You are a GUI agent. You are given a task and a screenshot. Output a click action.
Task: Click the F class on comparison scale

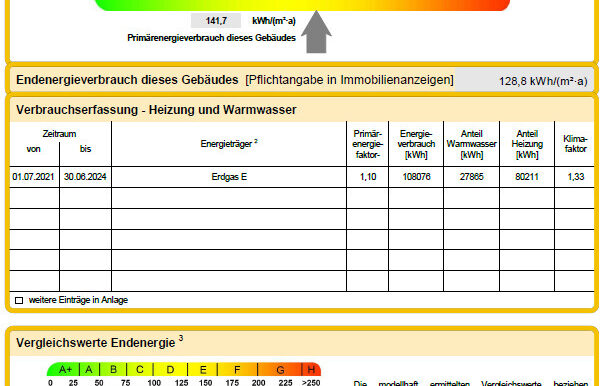click(237, 370)
